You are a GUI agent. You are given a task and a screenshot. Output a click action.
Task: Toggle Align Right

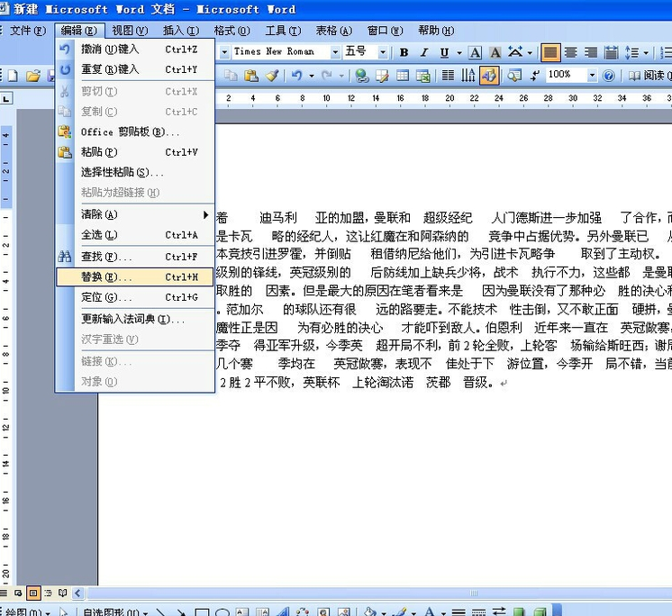[x=591, y=52]
